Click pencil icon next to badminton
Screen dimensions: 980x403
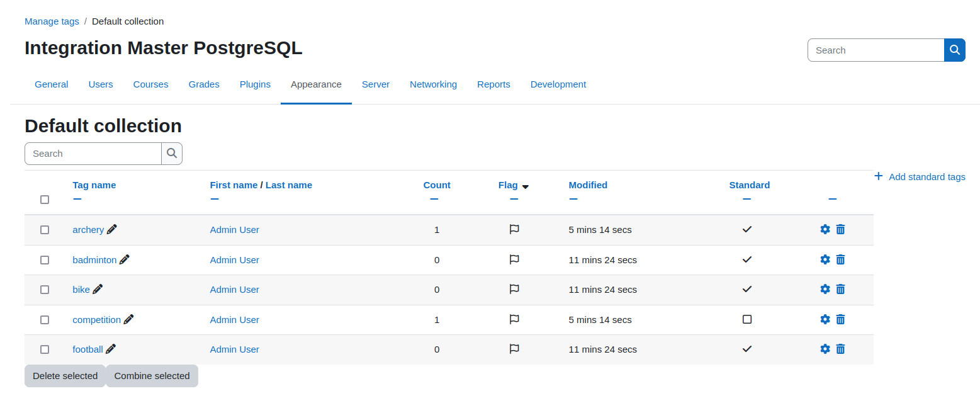click(x=125, y=259)
